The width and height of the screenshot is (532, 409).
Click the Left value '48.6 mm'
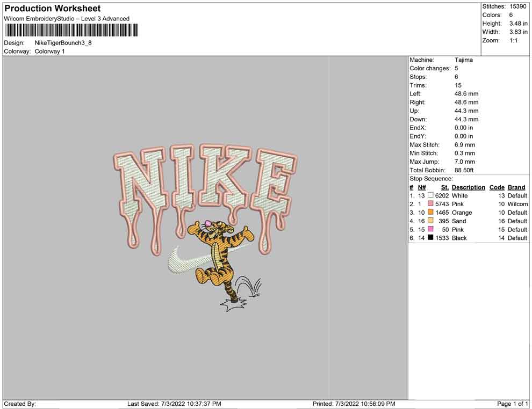point(466,94)
